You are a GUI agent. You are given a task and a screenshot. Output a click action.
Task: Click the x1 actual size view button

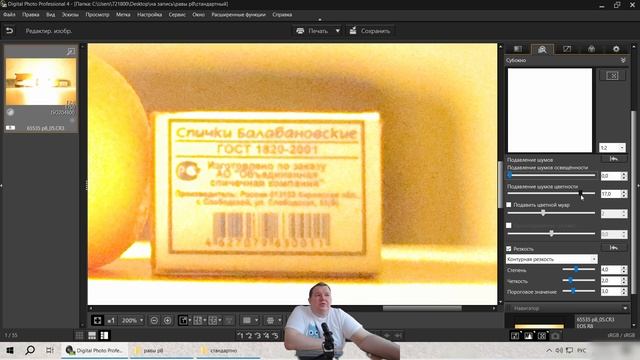[111, 320]
